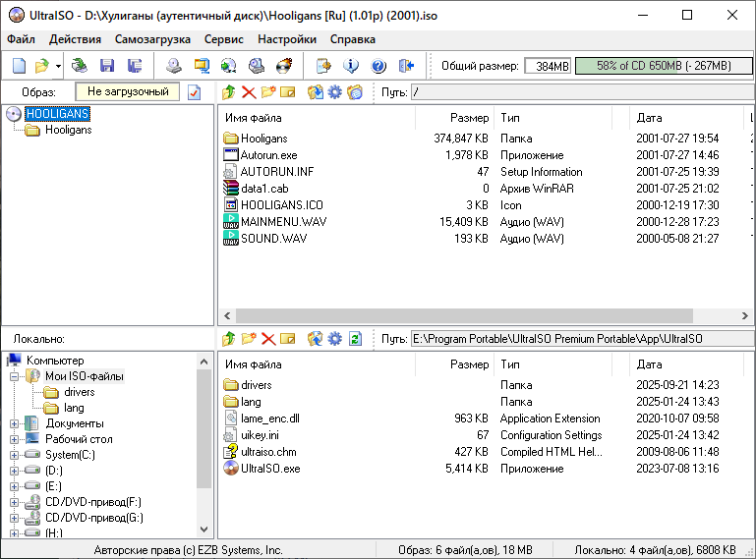Delete selection with the image pane red X
The height and width of the screenshot is (559, 756).
[249, 92]
